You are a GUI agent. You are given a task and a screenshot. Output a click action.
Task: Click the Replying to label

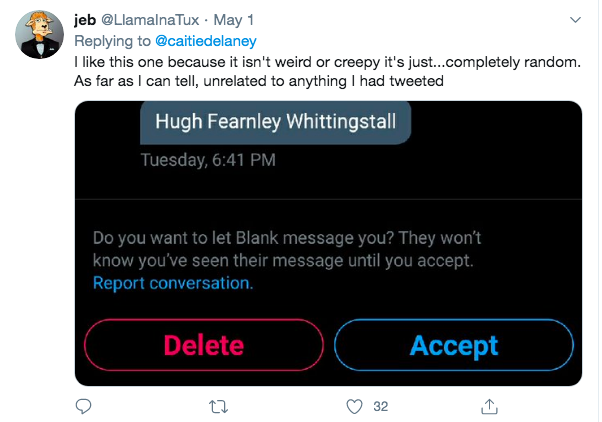(x=112, y=41)
